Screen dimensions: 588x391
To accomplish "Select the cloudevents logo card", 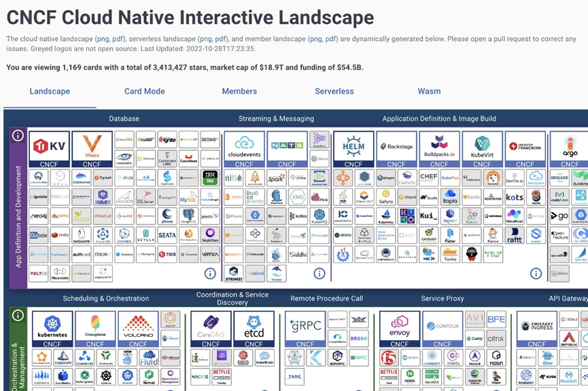I will pos(244,149).
